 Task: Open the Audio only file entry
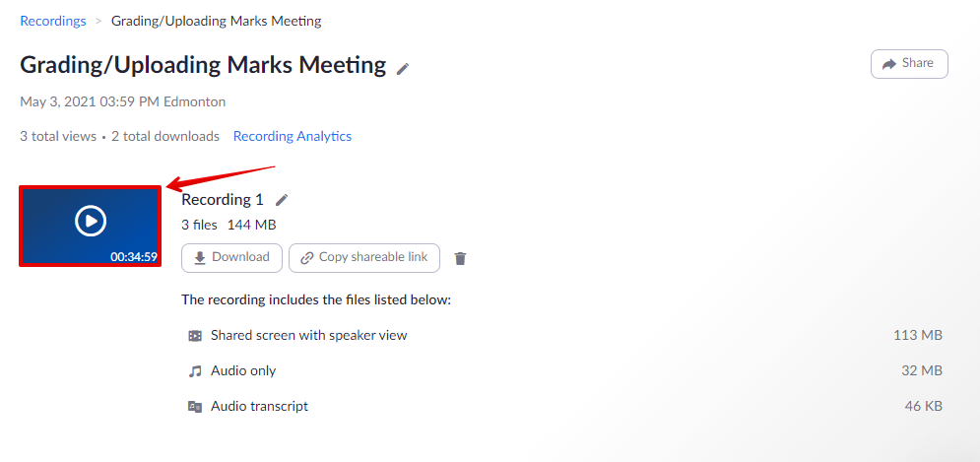coord(243,371)
